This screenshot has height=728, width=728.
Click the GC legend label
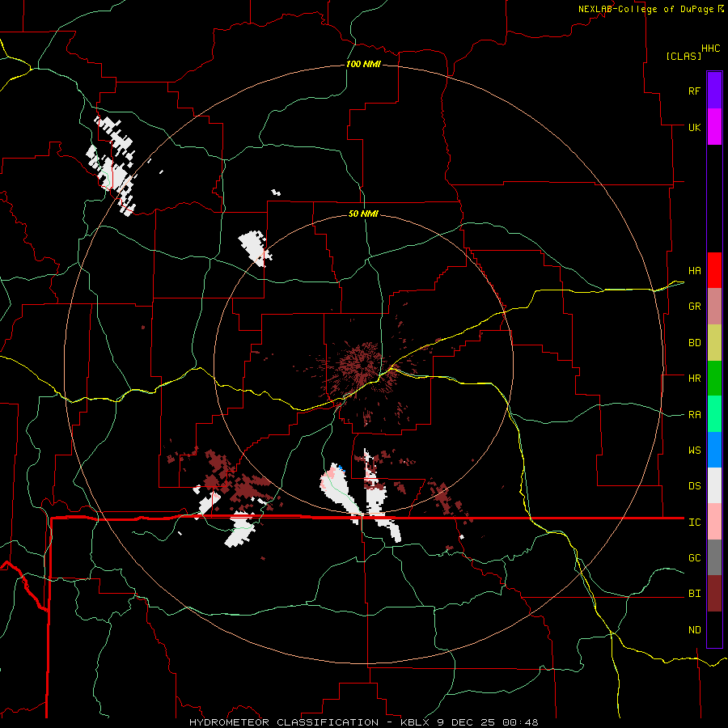click(694, 558)
